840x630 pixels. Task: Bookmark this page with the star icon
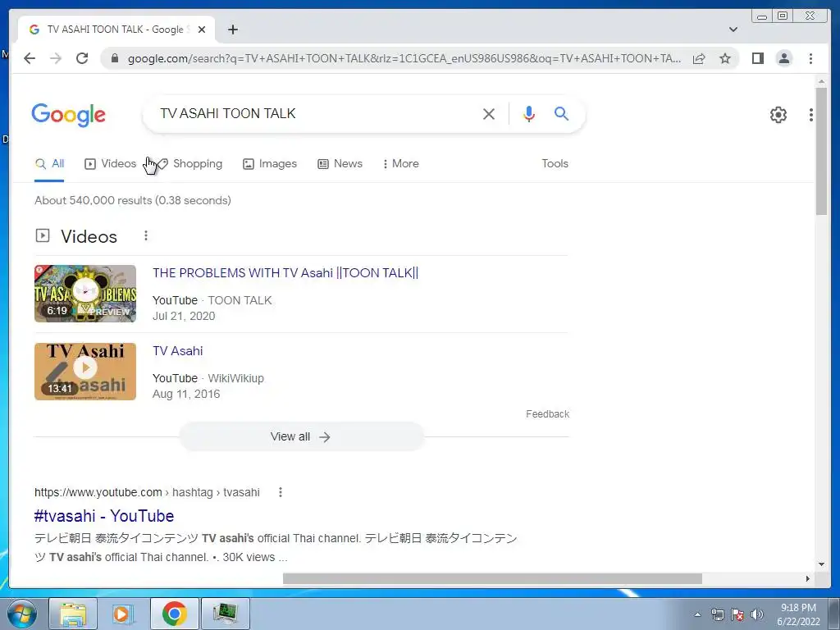[725, 58]
